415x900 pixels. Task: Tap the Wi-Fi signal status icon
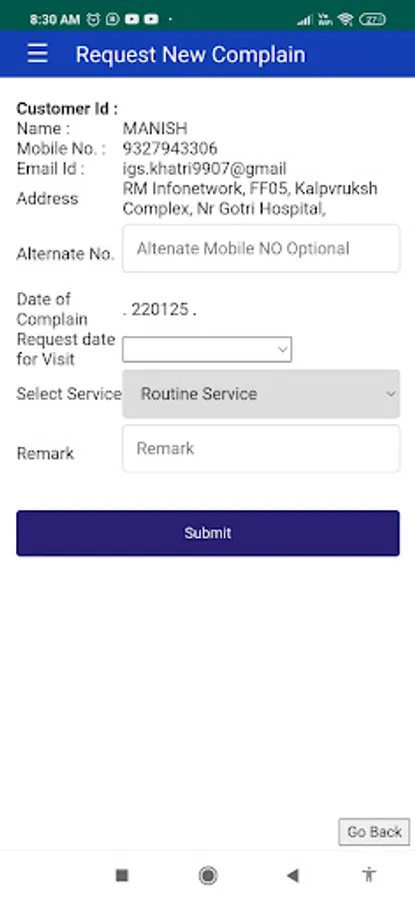(345, 20)
